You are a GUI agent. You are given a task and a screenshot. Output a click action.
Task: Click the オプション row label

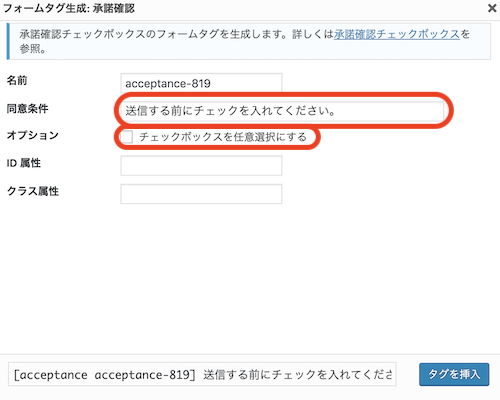pyautogui.click(x=33, y=135)
